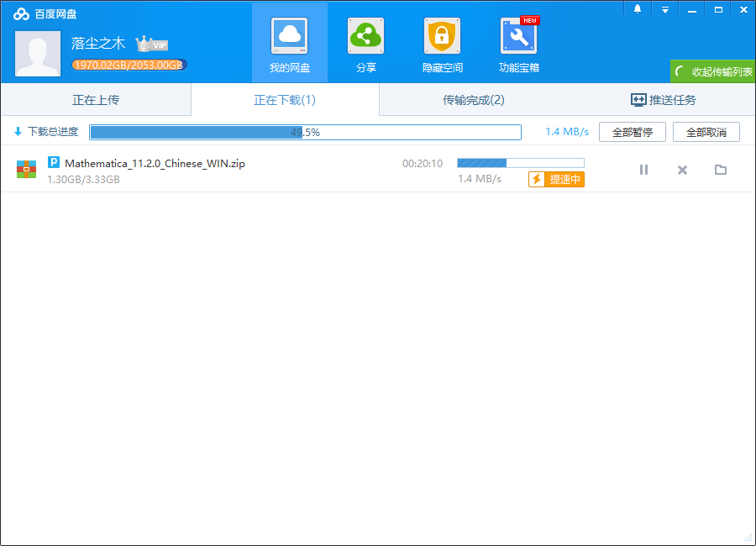Open download folder for Mathematica file
This screenshot has height=546, width=756.
(x=721, y=170)
